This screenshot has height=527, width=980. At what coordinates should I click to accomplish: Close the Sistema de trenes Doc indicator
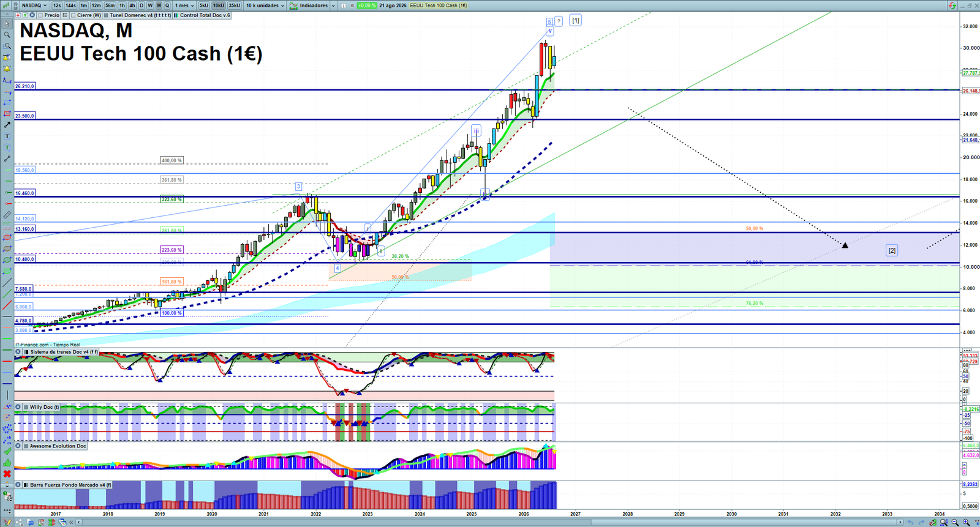(x=18, y=352)
